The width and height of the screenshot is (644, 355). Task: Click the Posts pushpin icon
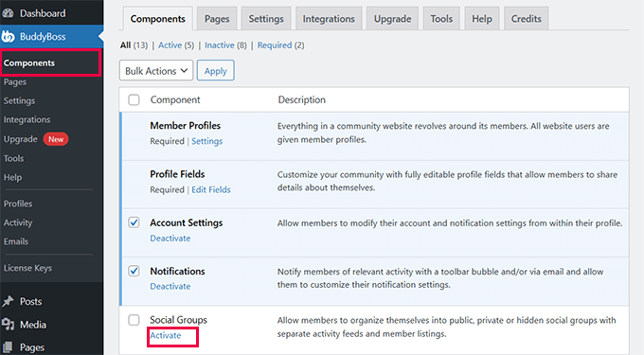(8, 301)
